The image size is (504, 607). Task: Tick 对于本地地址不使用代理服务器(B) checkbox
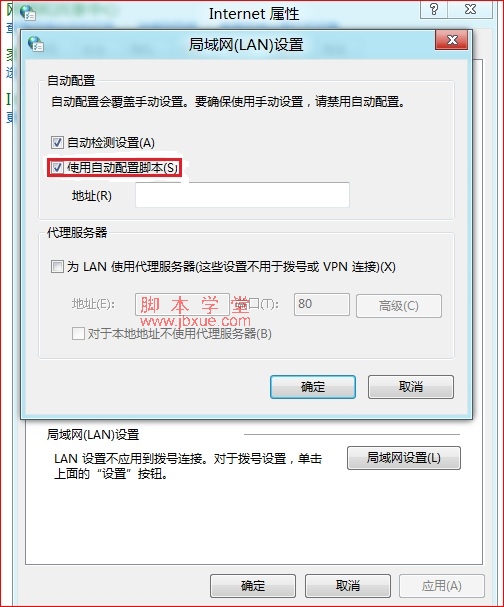coord(78,333)
